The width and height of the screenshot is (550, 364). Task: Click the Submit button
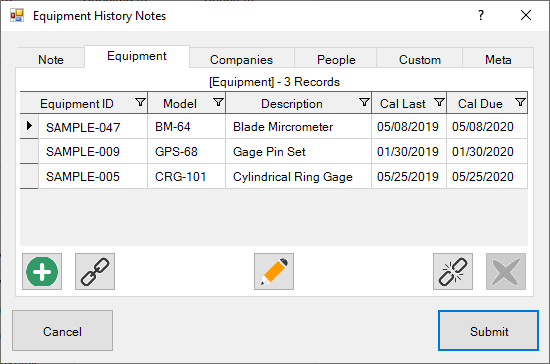488,330
